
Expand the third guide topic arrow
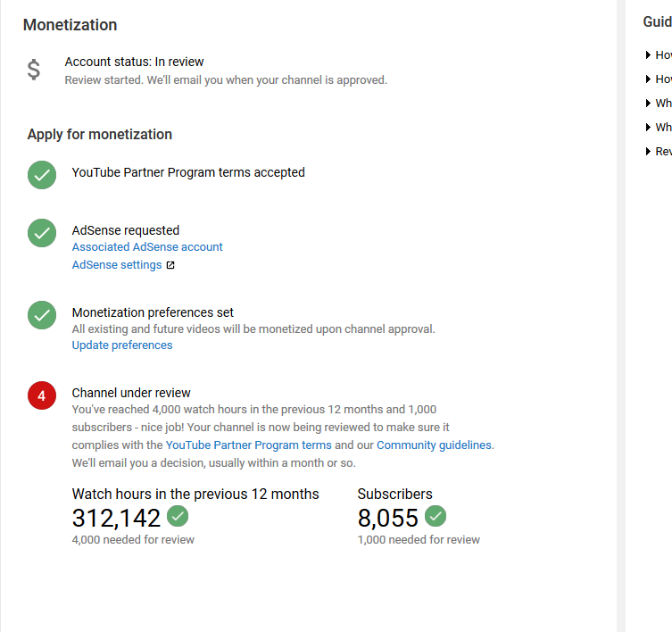648,103
